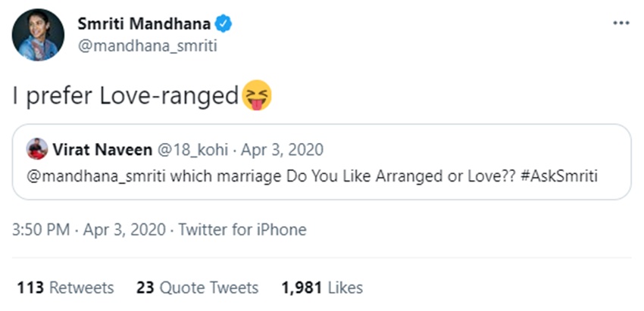Open the three-dot more options menu
Image resolution: width=644 pixels, height=311 pixels.
point(621,23)
